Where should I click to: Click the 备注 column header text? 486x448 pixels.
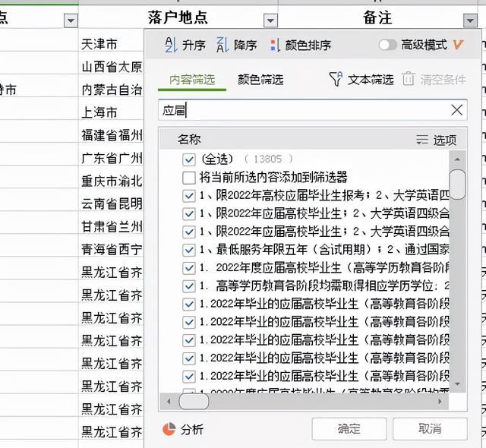[377, 17]
